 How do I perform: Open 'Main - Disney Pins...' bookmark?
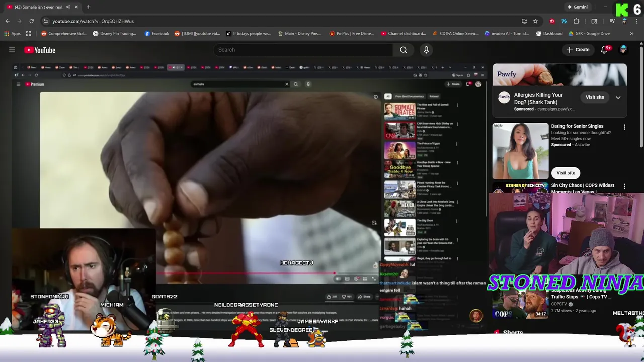tap(299, 34)
